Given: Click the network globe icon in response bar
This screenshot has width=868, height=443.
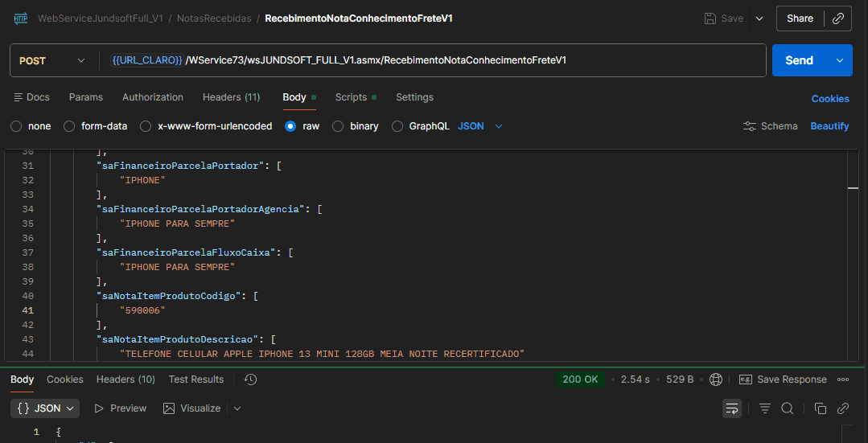Looking at the screenshot, I should click(x=716, y=379).
